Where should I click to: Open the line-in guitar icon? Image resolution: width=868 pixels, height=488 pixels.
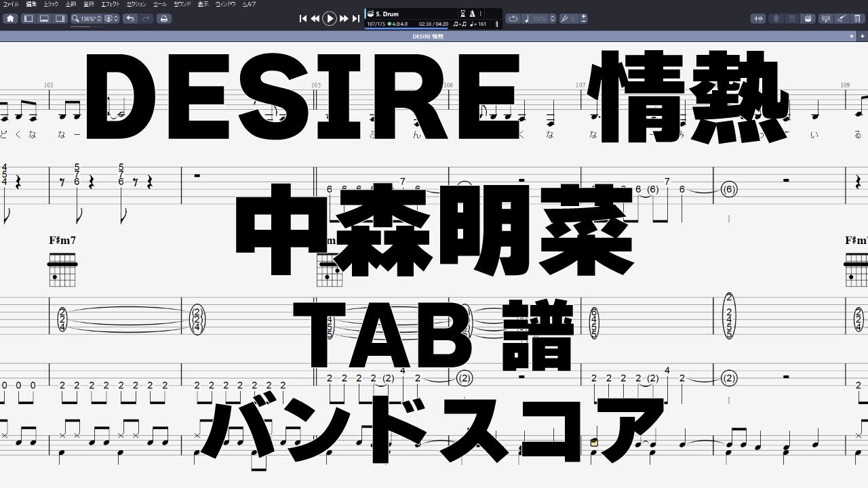click(x=842, y=19)
